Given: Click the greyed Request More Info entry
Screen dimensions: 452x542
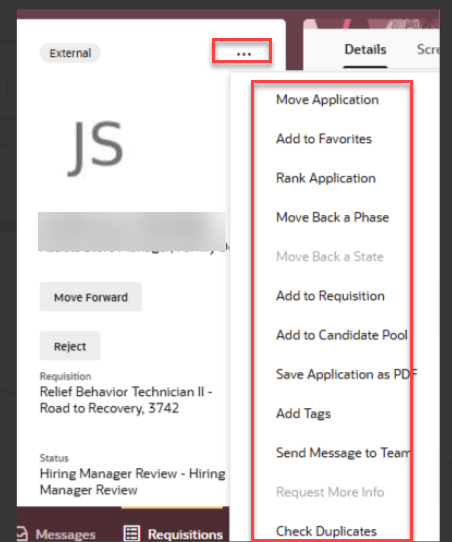Looking at the screenshot, I should tap(330, 492).
